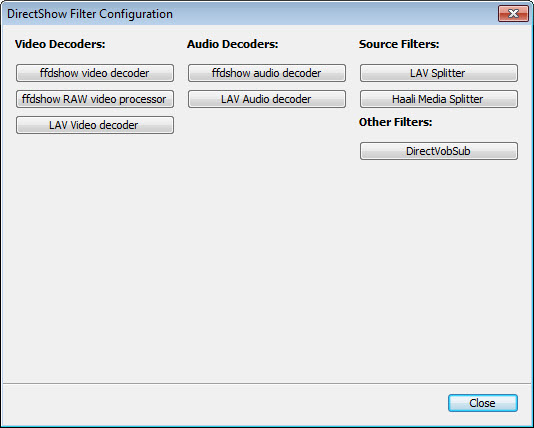This screenshot has width=534, height=428.
Task: Configure the DirectVobSub filter
Action: click(x=439, y=151)
